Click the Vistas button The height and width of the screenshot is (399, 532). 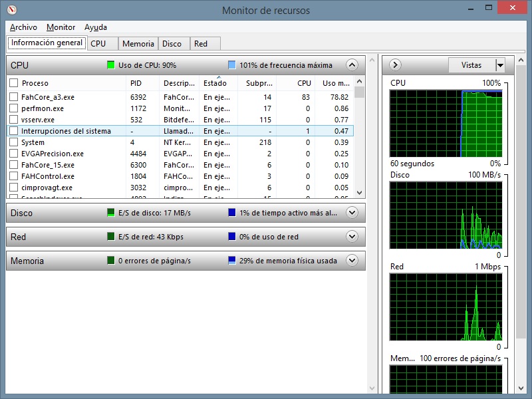click(471, 65)
